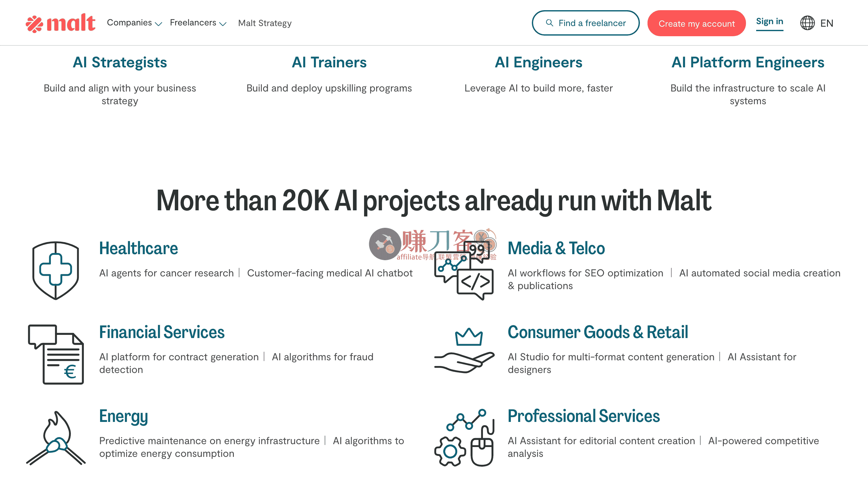Click the magnifier icon in Find a freelancer
The height and width of the screenshot is (488, 868).
tap(549, 23)
